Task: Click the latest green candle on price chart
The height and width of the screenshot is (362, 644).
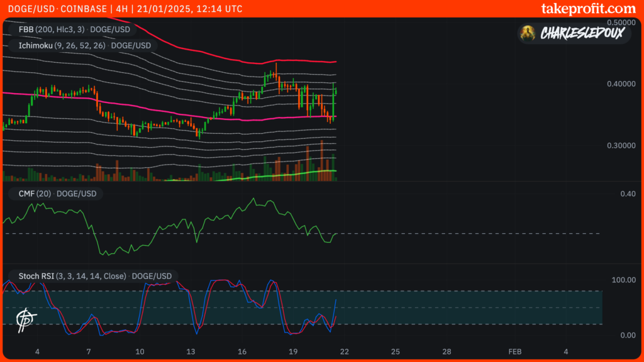Action: [336, 92]
